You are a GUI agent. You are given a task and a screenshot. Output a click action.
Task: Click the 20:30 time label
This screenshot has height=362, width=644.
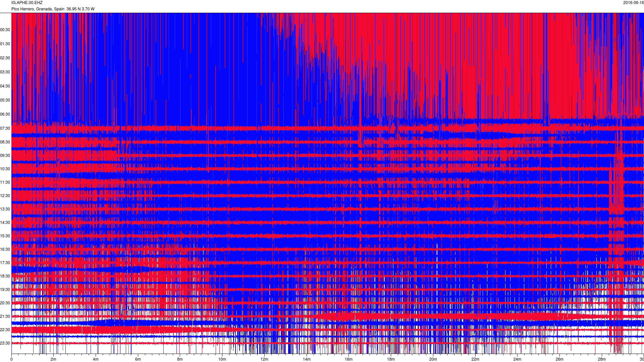(5, 303)
